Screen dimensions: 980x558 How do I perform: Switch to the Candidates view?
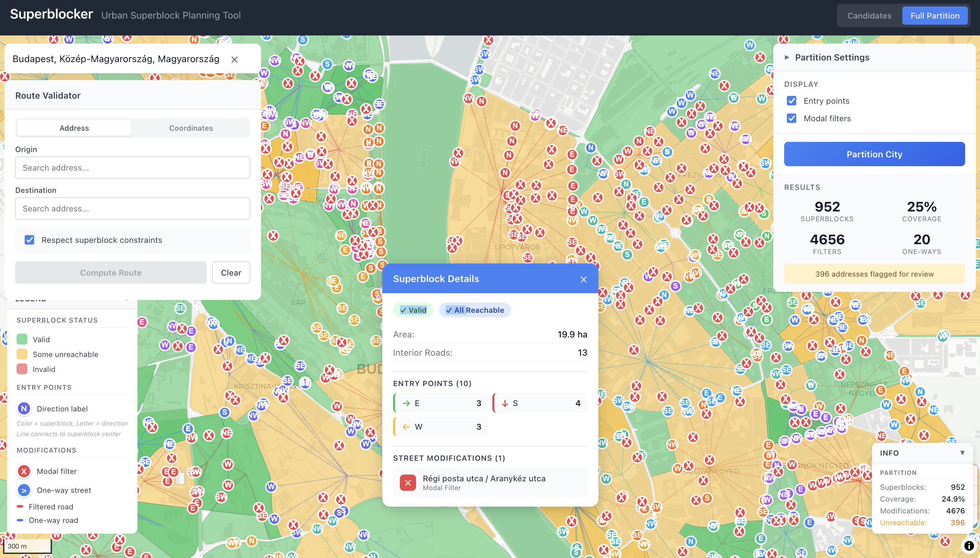869,16
